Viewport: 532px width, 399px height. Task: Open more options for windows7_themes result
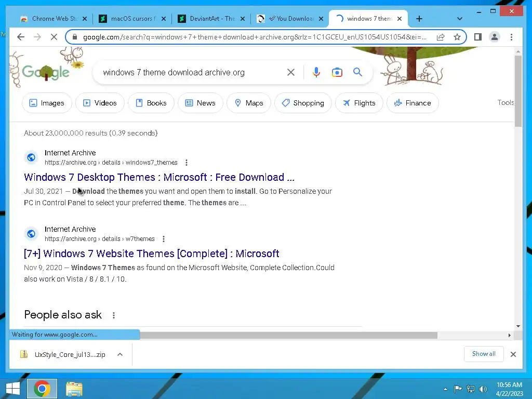tap(187, 163)
